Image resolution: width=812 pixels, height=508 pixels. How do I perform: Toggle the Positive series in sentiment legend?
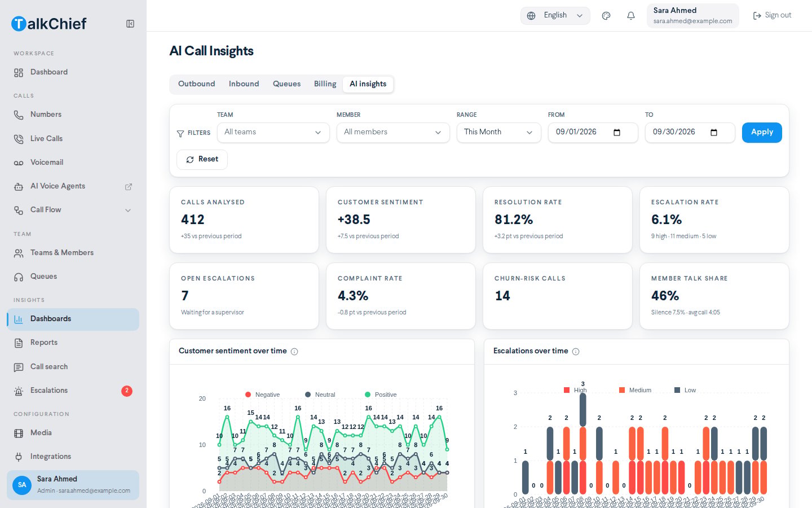(381, 395)
